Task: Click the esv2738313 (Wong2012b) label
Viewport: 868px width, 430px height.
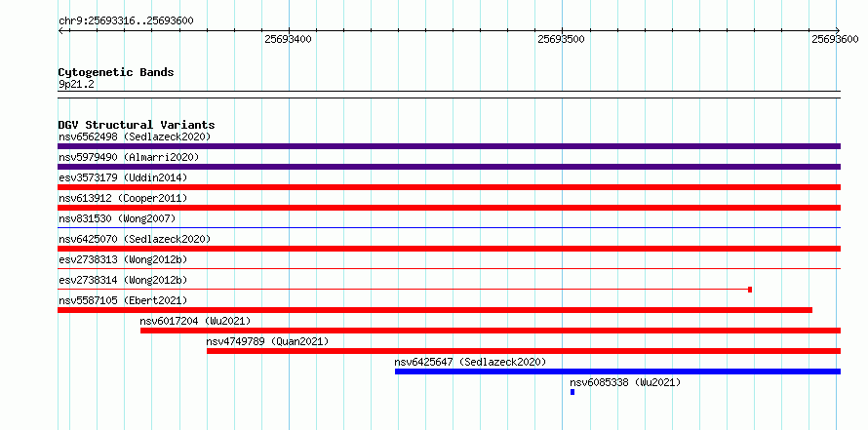Action: (x=123, y=259)
